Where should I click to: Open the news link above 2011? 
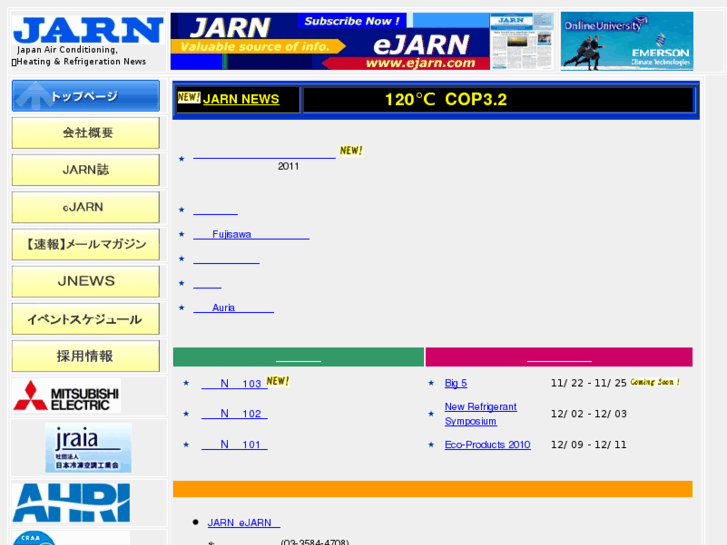coord(264,155)
